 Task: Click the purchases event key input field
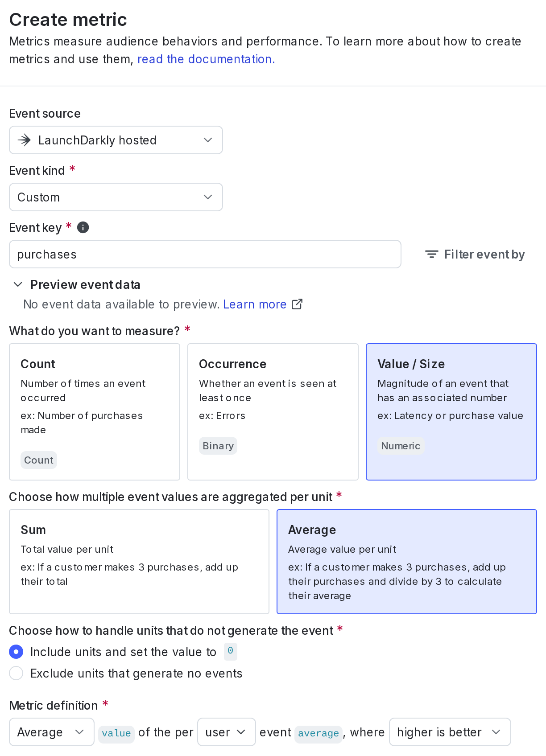[205, 254]
